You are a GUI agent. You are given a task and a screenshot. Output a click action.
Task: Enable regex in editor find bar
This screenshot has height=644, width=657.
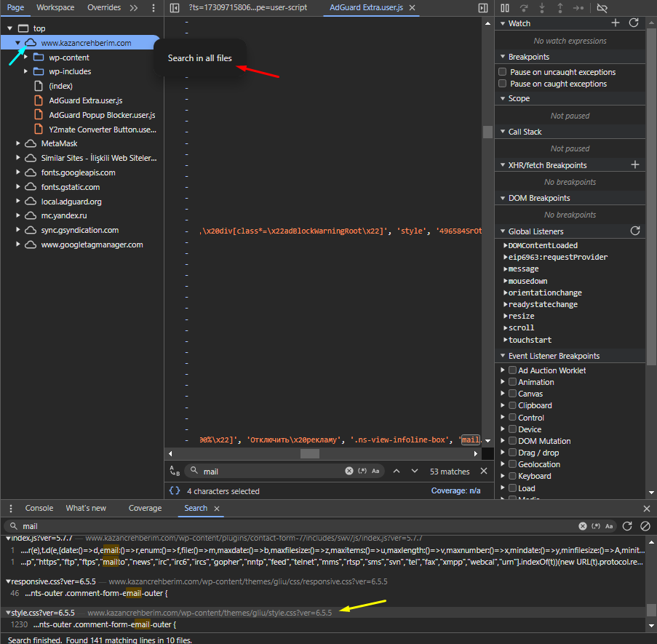click(x=362, y=471)
